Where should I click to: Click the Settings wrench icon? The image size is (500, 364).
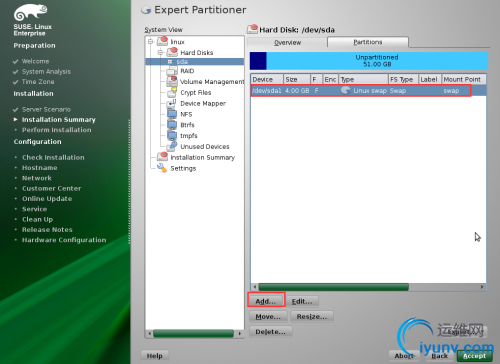pyautogui.click(x=162, y=168)
